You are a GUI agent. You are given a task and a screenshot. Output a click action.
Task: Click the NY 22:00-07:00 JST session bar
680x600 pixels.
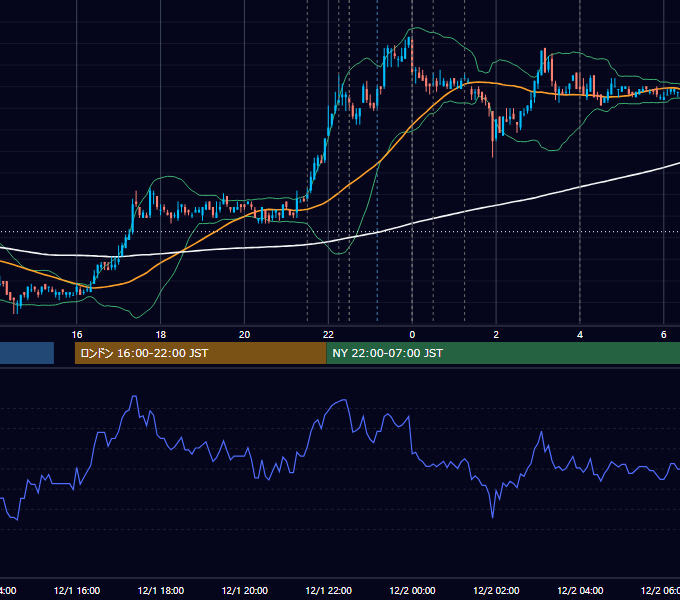pyautogui.click(x=503, y=353)
